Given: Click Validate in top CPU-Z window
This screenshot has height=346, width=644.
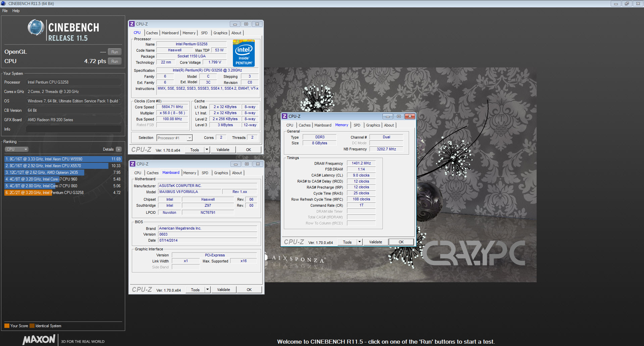Looking at the screenshot, I should click(x=223, y=150).
